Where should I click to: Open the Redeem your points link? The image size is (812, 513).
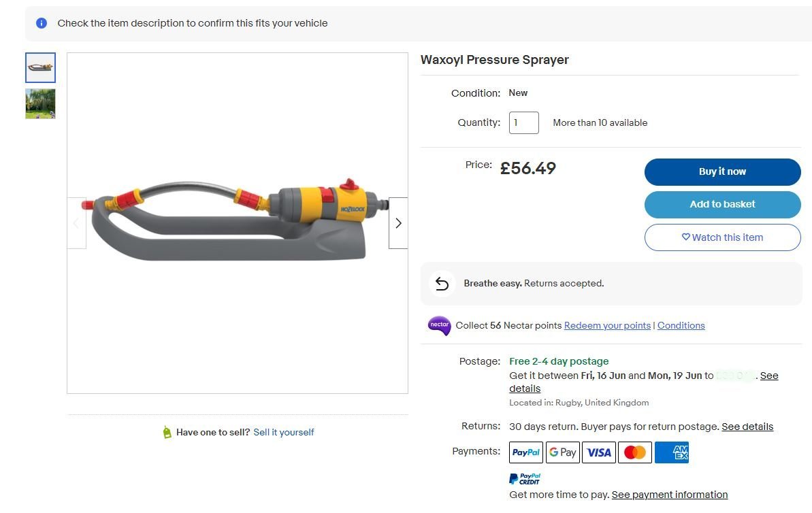tap(607, 325)
